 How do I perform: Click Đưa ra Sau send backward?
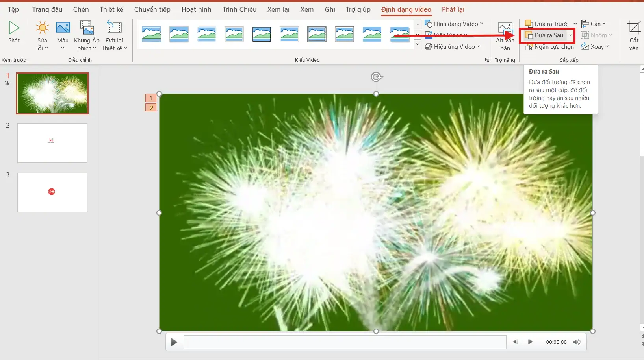click(544, 35)
